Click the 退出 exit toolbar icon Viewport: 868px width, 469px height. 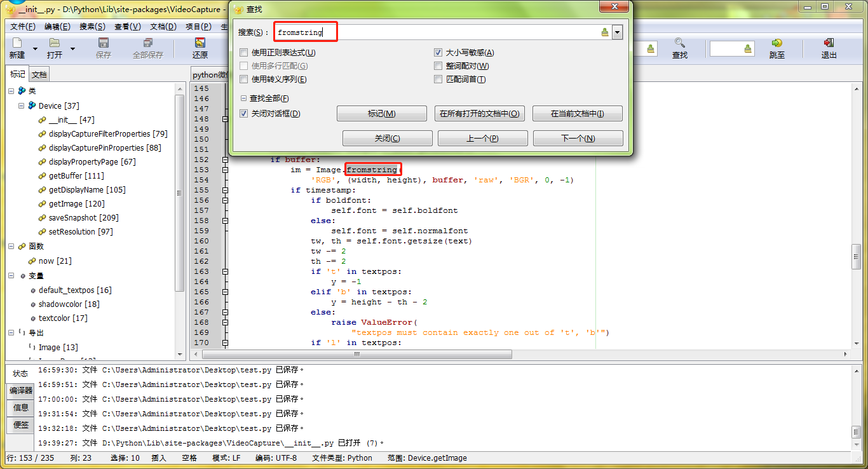click(x=829, y=43)
